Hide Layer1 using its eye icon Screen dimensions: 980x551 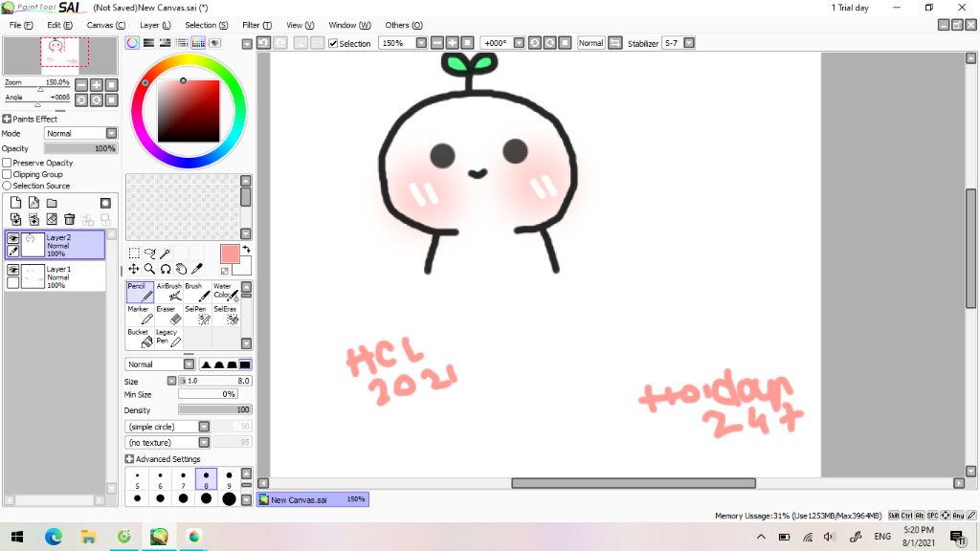coord(12,270)
